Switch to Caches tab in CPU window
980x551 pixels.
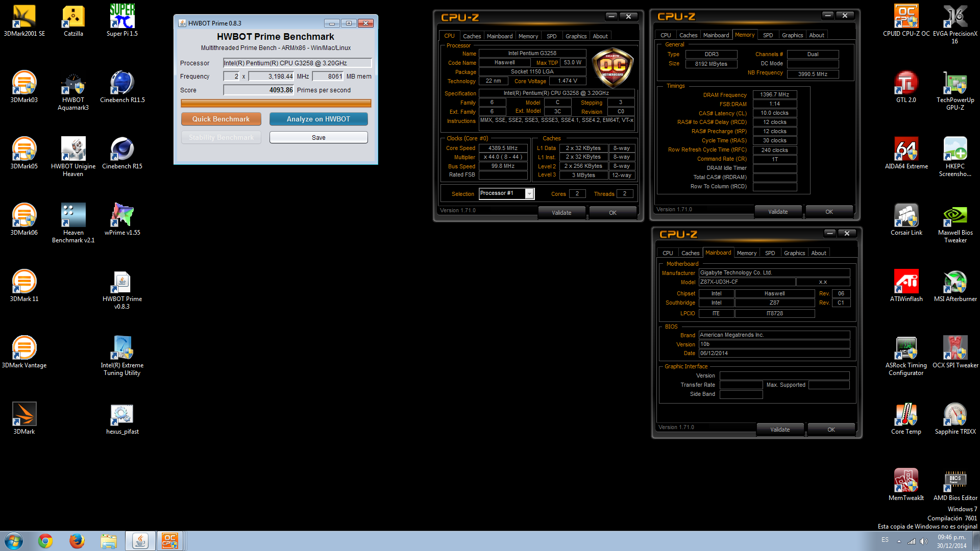tap(472, 36)
